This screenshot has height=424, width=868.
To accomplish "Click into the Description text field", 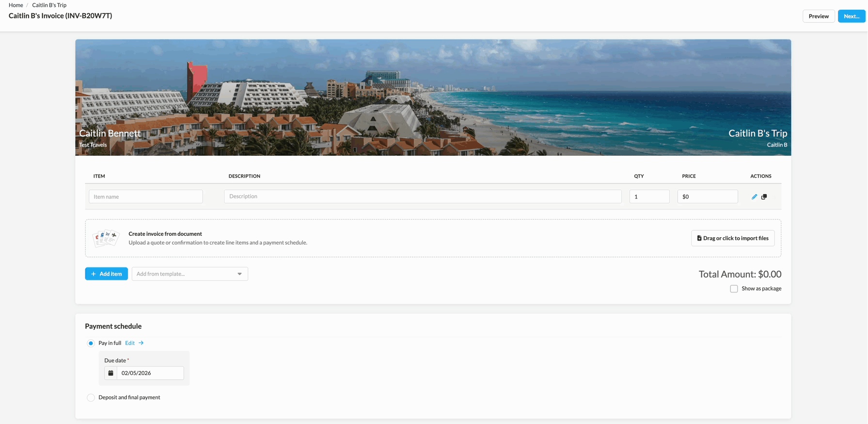I will pos(422,196).
